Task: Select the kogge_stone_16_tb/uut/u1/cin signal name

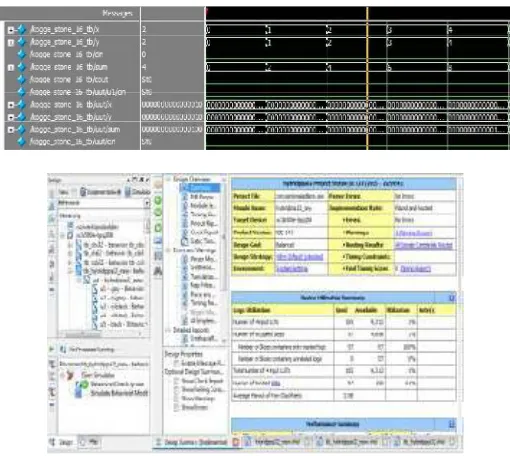Action: pos(78,92)
